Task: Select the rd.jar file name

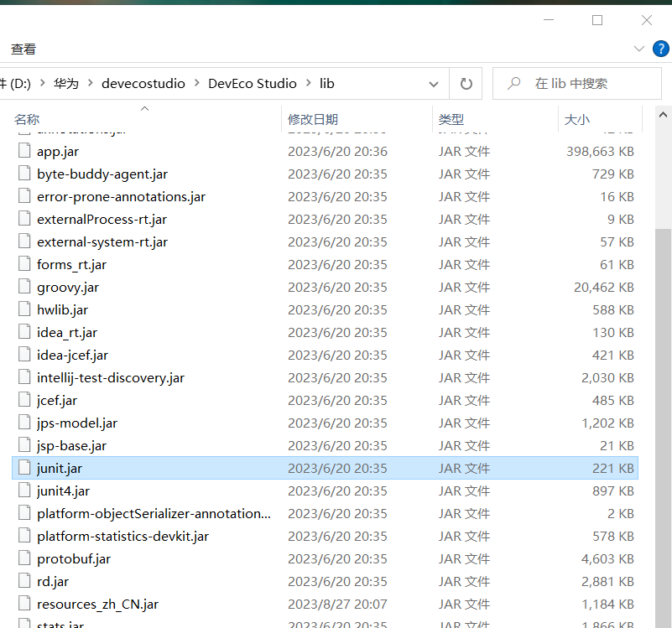Action: [x=53, y=581]
